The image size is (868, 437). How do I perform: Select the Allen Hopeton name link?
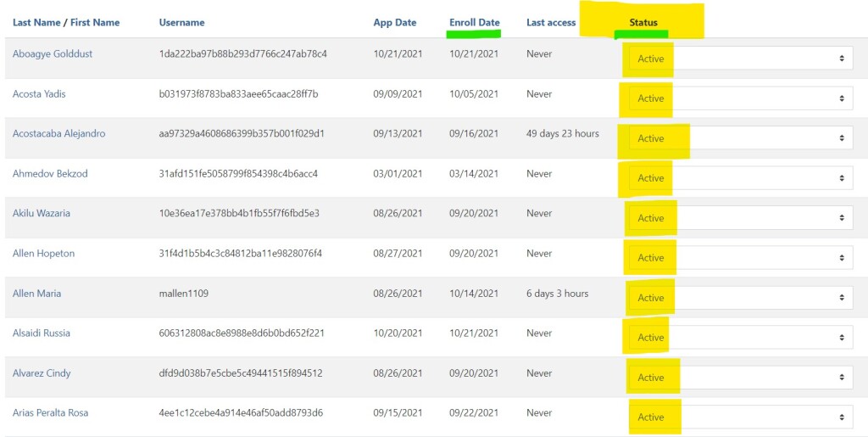(x=43, y=254)
